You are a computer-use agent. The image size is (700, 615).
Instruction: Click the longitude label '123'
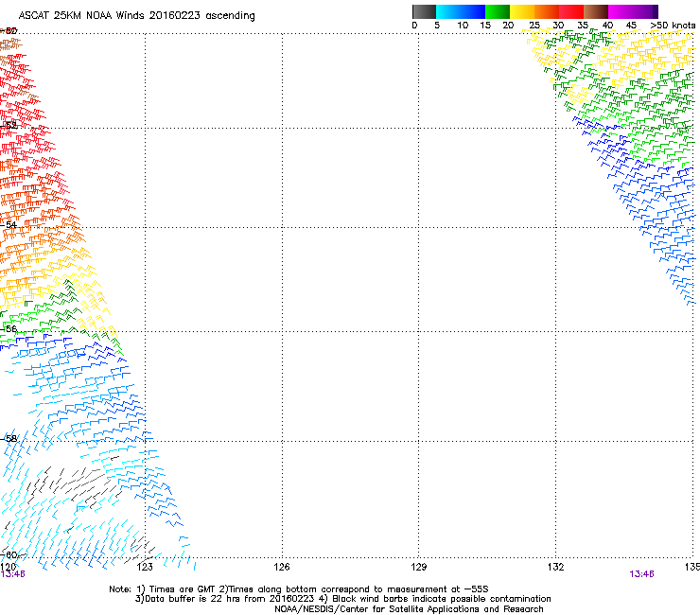click(x=145, y=567)
